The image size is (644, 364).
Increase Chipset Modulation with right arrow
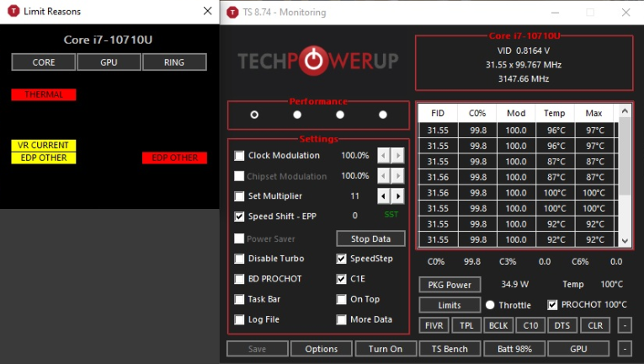[x=397, y=176]
